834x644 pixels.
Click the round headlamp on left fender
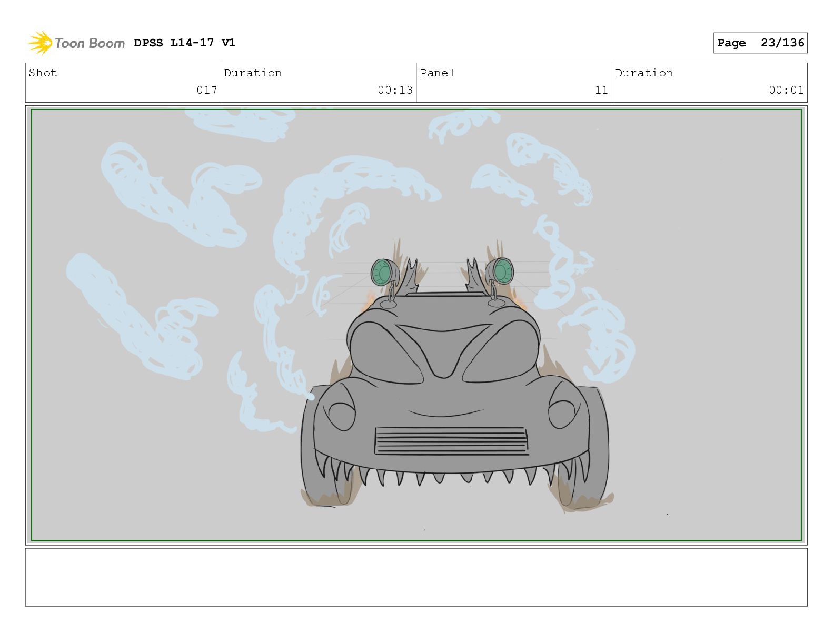pyautogui.click(x=341, y=413)
